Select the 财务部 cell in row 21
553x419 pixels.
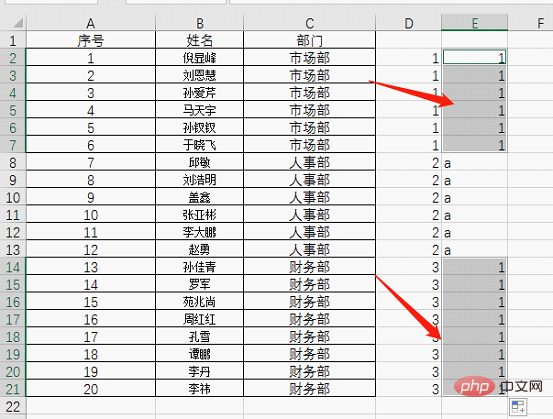pyautogui.click(x=309, y=389)
